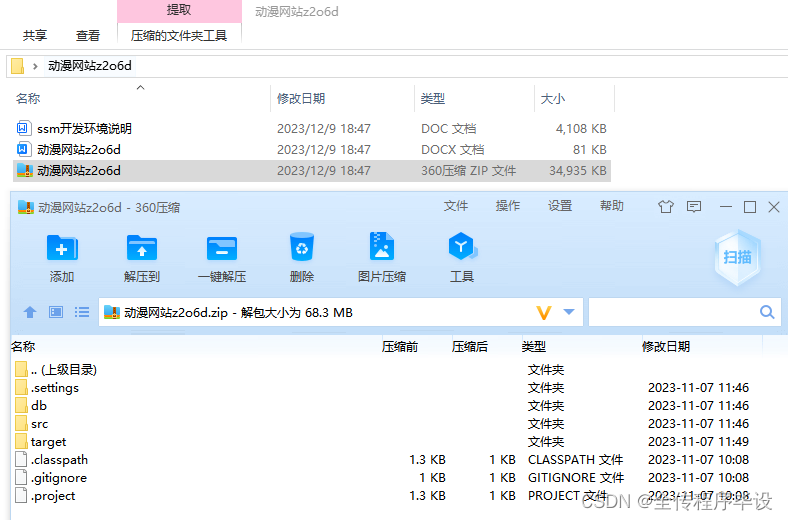This screenshot has width=788, height=520.
Task: Click the 34,935 KB size cell
Action: (x=577, y=171)
